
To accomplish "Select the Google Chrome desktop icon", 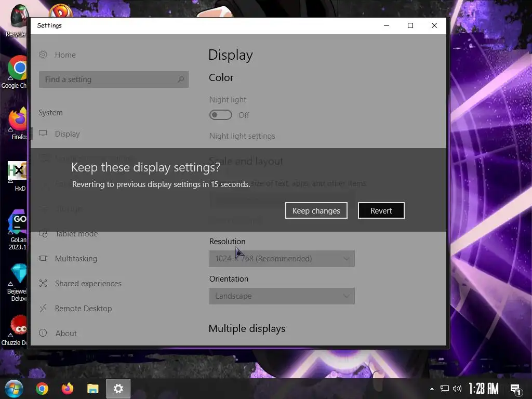I will pyautogui.click(x=15, y=72).
